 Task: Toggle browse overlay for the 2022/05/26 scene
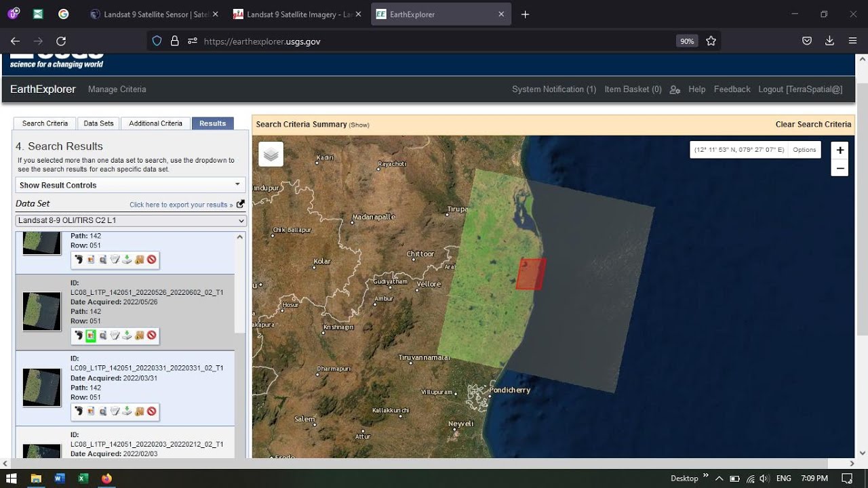91,335
